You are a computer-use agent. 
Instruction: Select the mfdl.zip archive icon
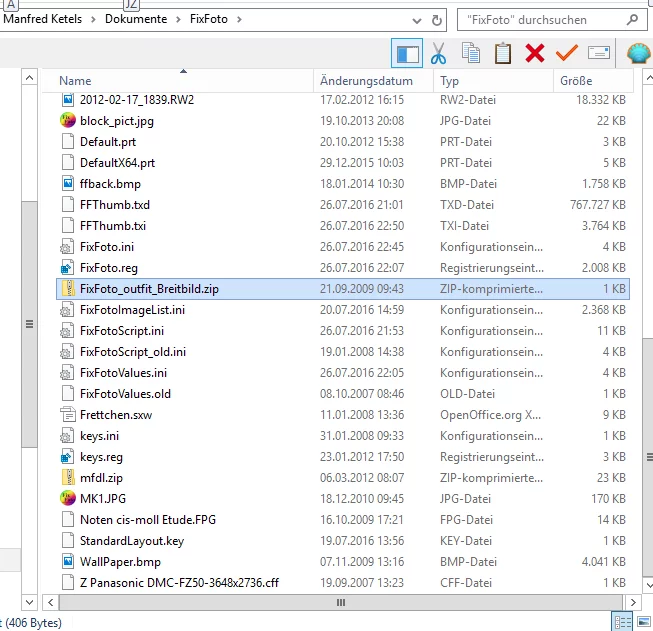[68, 477]
